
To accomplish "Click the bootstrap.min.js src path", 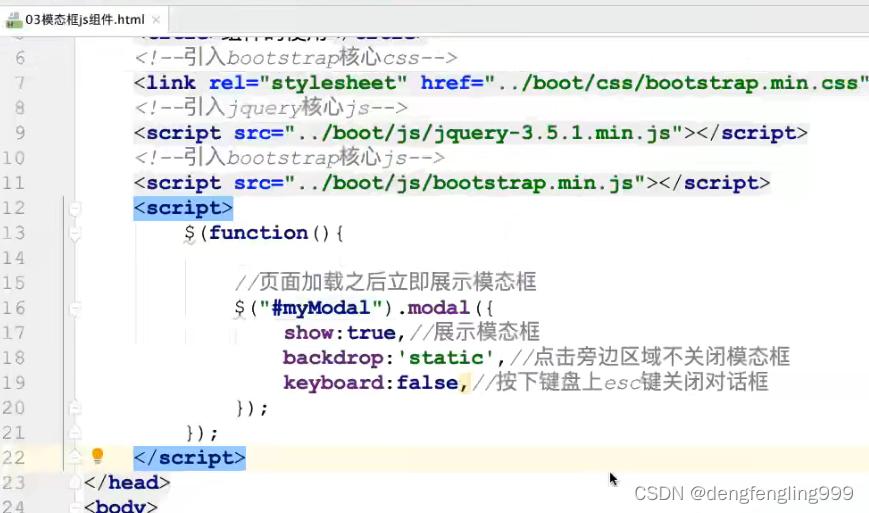I will [465, 183].
